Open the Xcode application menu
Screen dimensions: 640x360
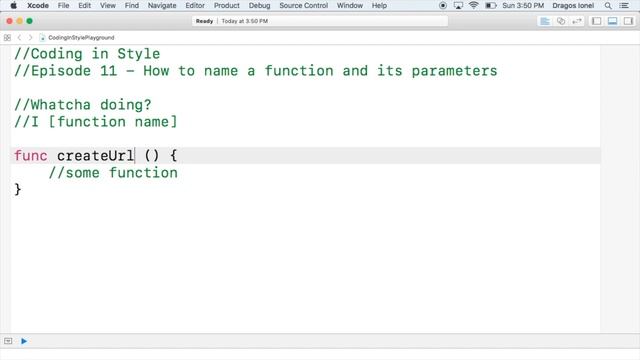point(38,6)
